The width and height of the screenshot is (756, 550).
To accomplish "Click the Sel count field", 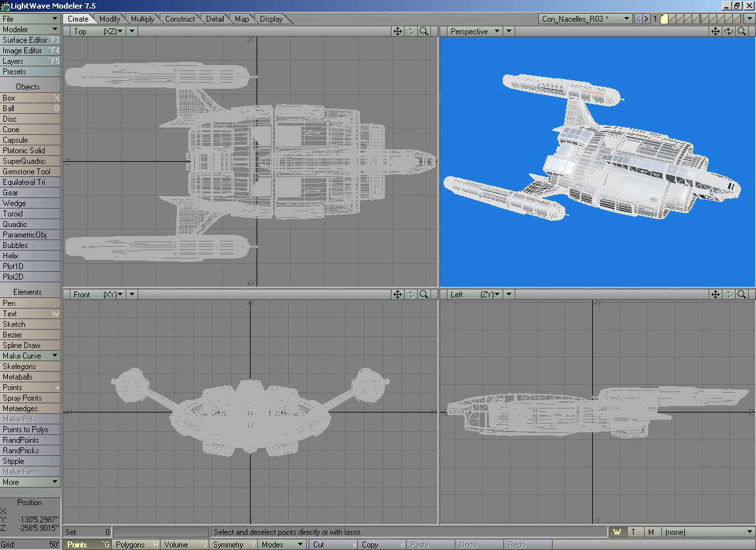I will 88,532.
